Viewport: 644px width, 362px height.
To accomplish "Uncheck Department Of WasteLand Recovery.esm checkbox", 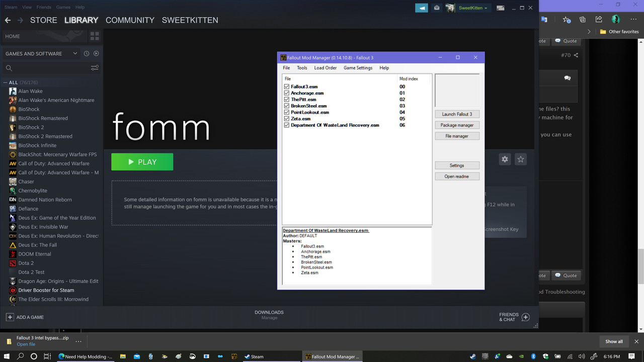I will (287, 125).
